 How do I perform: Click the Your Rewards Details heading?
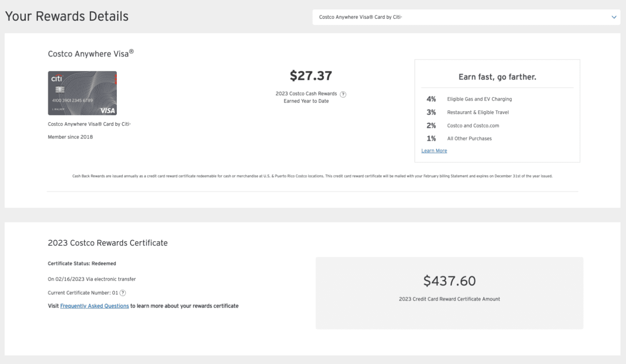(x=67, y=16)
